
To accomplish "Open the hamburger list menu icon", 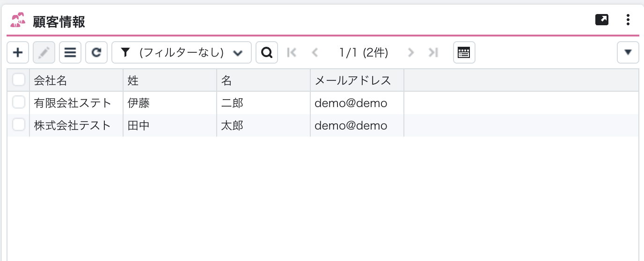I will (x=70, y=52).
